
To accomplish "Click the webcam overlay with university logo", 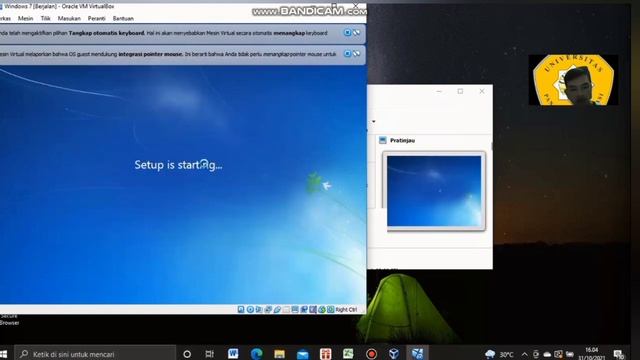I will pyautogui.click(x=573, y=80).
